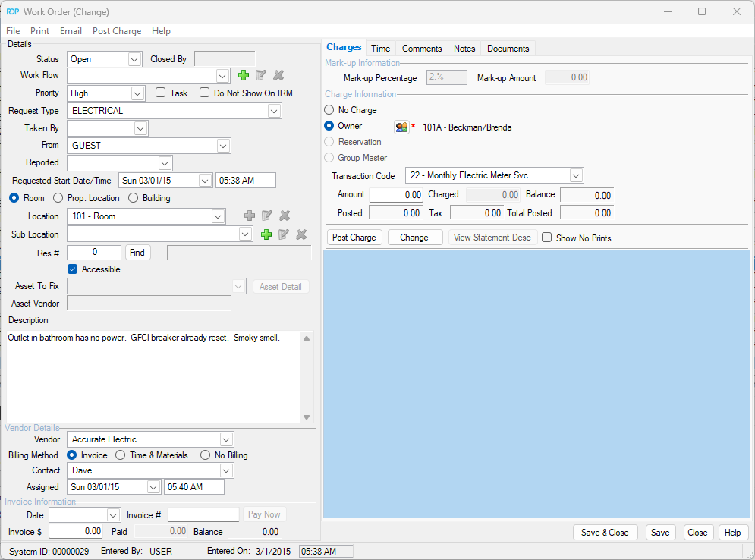Open the Post Charge menu

[x=117, y=31]
